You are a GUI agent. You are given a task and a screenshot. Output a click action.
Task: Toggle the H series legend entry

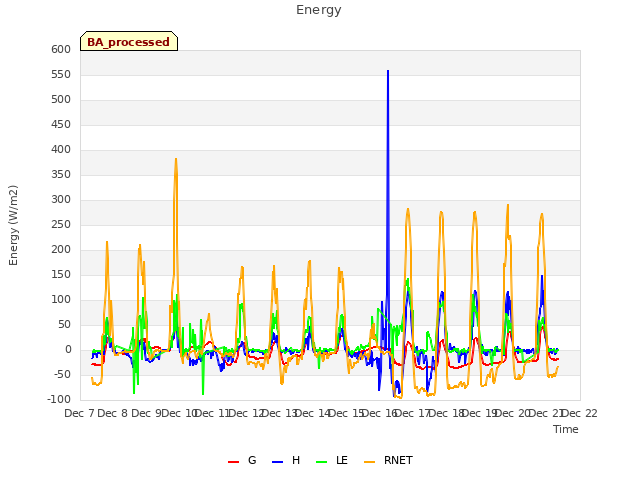coord(286,460)
